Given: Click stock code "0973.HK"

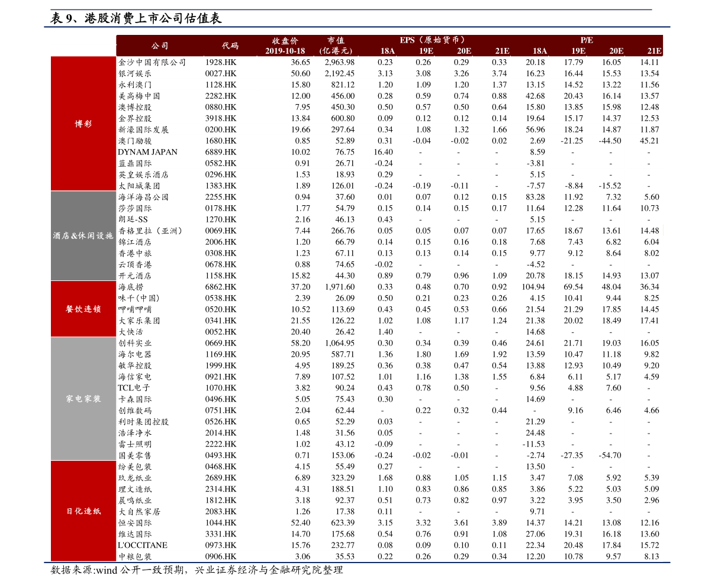Looking at the screenshot, I should tap(221, 545).
